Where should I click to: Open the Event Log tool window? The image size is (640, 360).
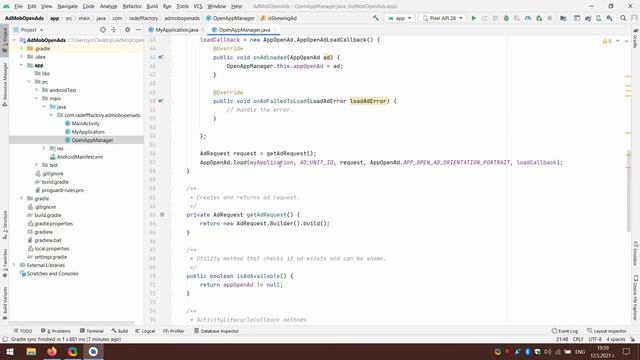564,331
